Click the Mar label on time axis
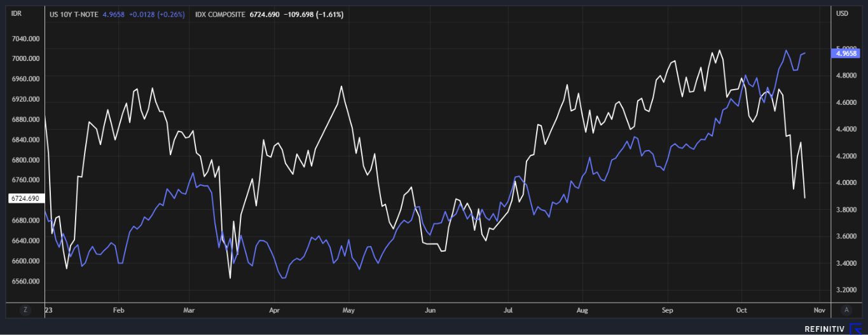 tap(188, 311)
